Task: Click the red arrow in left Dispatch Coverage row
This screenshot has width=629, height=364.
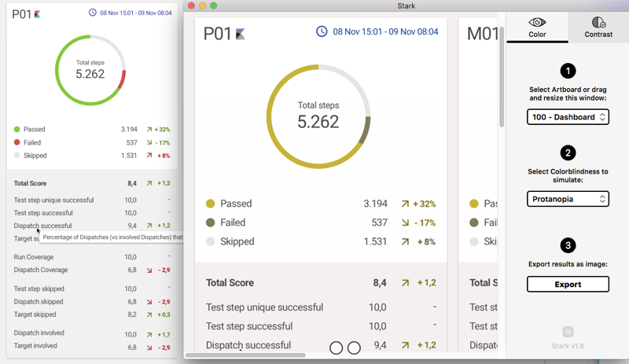Action: click(149, 270)
